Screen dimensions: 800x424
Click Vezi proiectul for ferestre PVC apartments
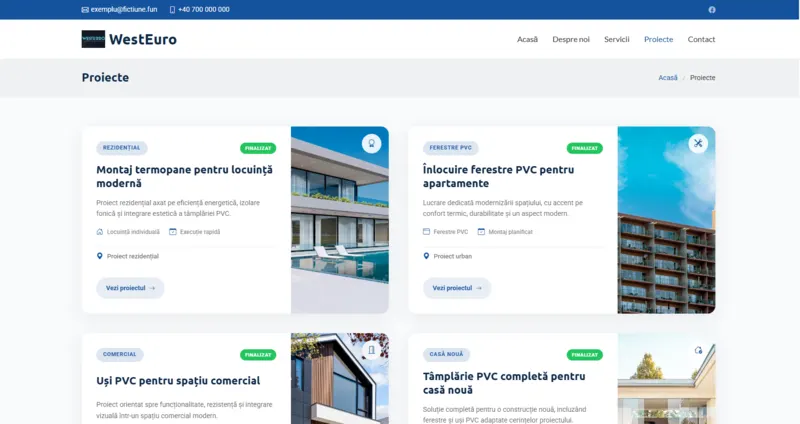pyautogui.click(x=457, y=288)
